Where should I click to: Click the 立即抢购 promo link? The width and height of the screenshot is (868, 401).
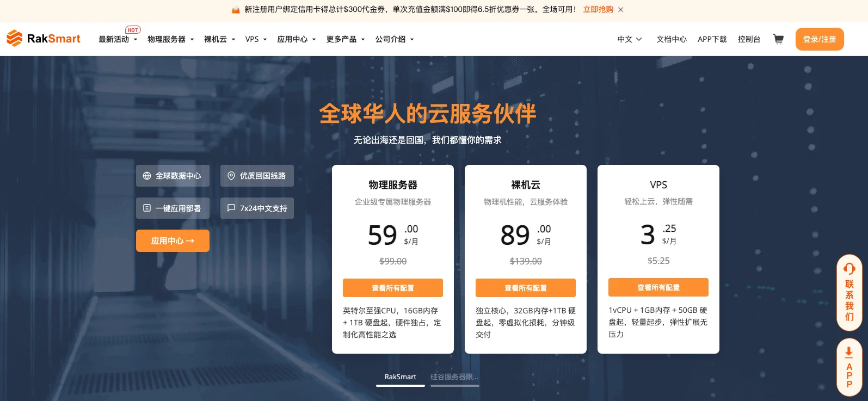point(598,10)
